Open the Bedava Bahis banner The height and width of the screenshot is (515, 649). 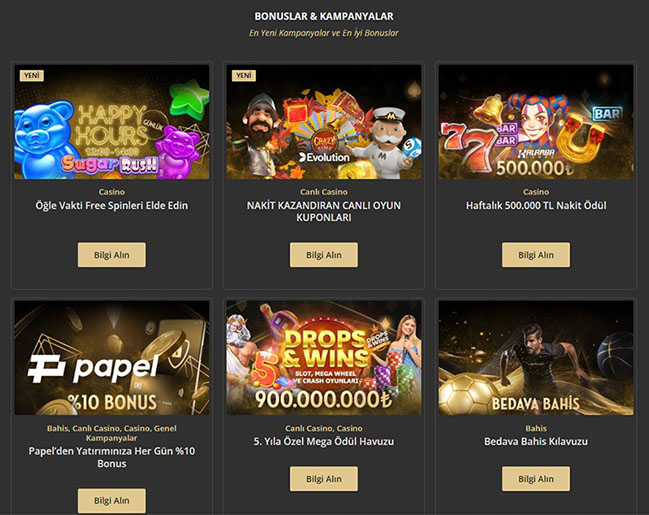click(x=536, y=358)
